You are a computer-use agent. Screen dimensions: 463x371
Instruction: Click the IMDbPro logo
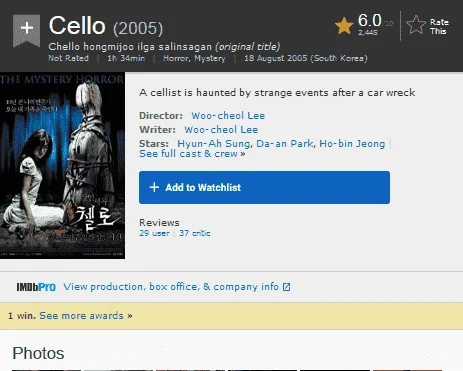click(x=36, y=287)
